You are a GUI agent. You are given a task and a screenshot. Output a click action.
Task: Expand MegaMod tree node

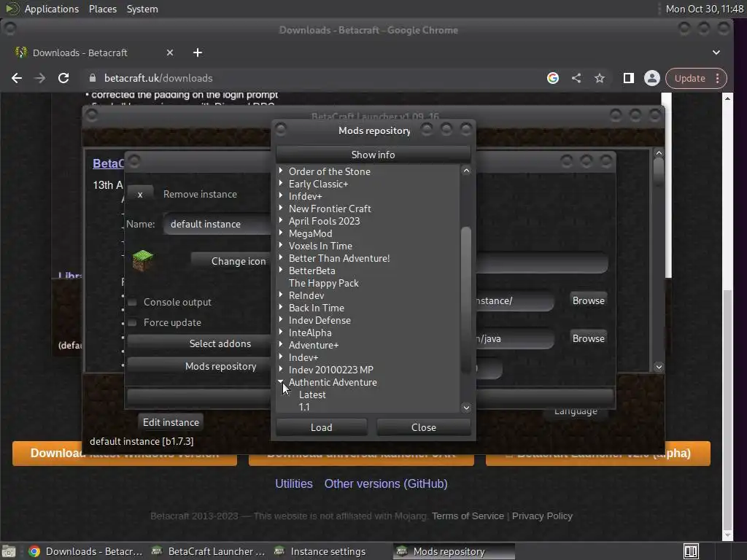(x=281, y=233)
